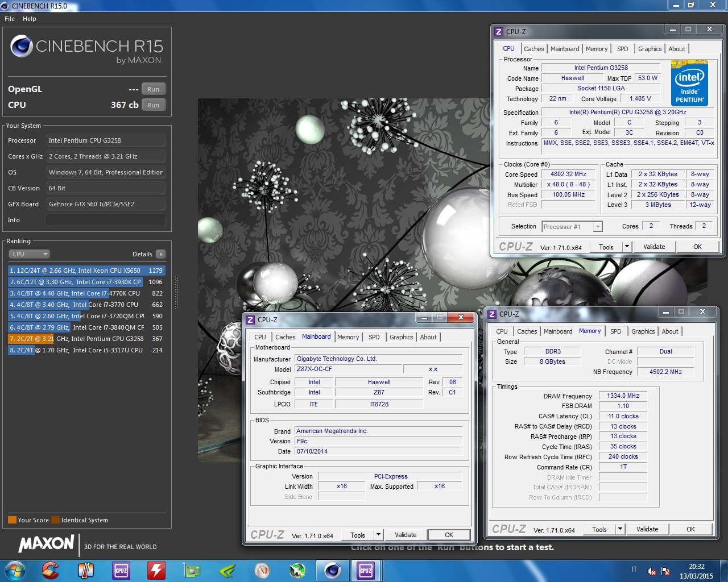Click the DRAM Frequency value 1334.0 MHz

[x=623, y=396]
